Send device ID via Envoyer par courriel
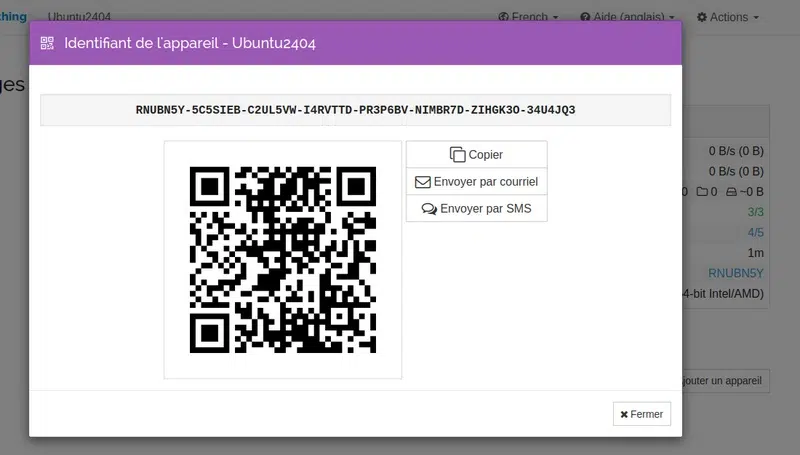 coord(477,182)
